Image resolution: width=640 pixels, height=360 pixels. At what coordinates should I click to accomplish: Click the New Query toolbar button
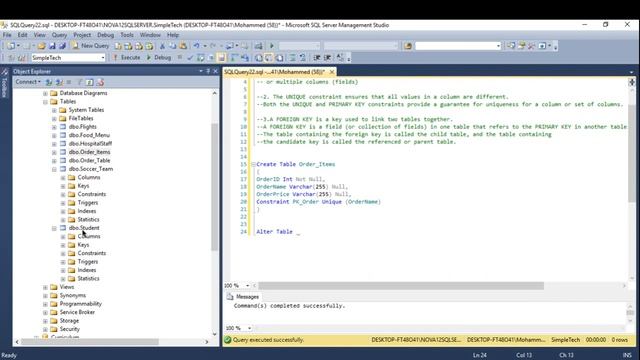click(91, 46)
